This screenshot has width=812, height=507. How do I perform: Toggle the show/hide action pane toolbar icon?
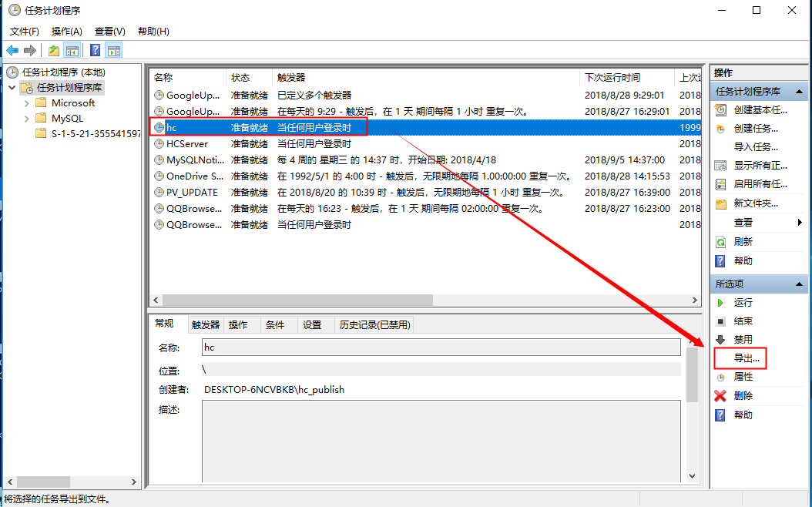click(x=114, y=51)
